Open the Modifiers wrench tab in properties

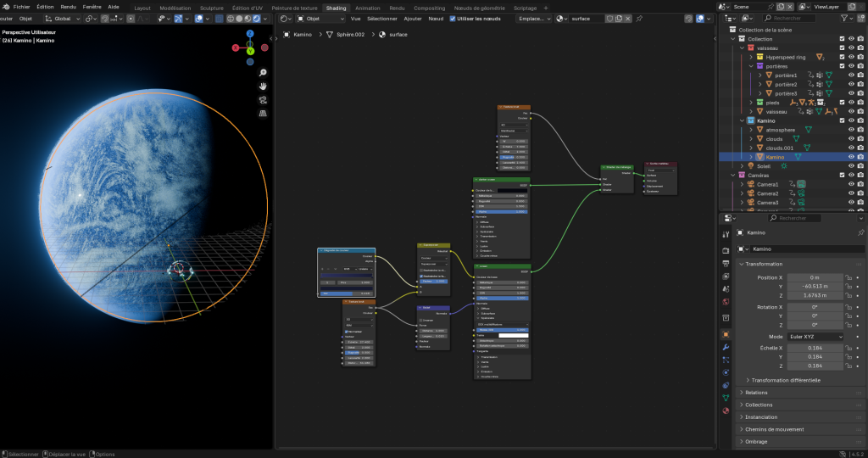(726, 347)
